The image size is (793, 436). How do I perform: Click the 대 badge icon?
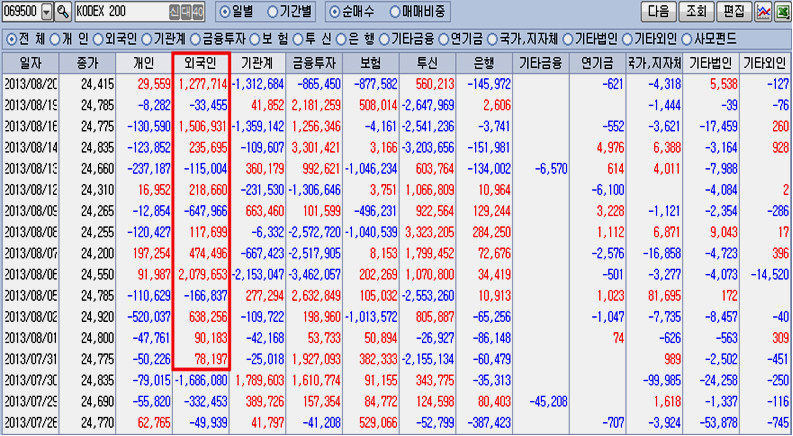tap(187, 12)
